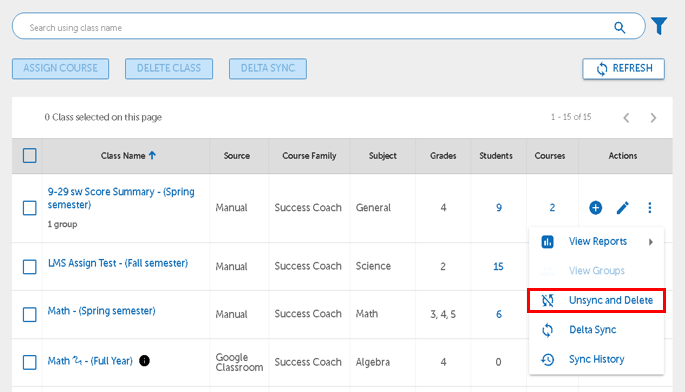Open the Math (Spring semester) class link
Screen dimensions: 685x392
[x=101, y=311]
